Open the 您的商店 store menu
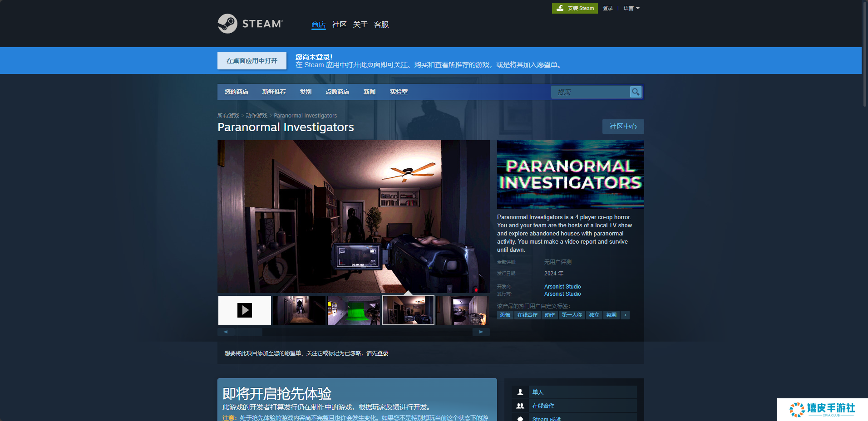 click(237, 92)
